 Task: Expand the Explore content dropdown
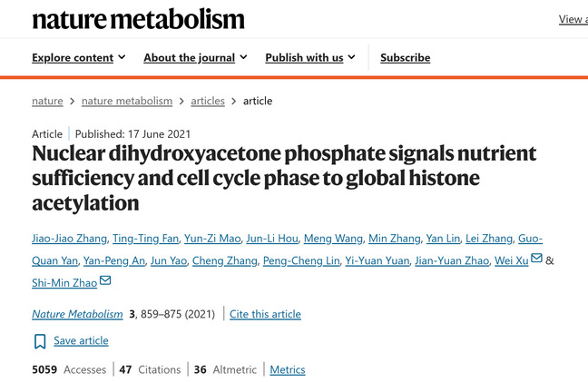[79, 58]
